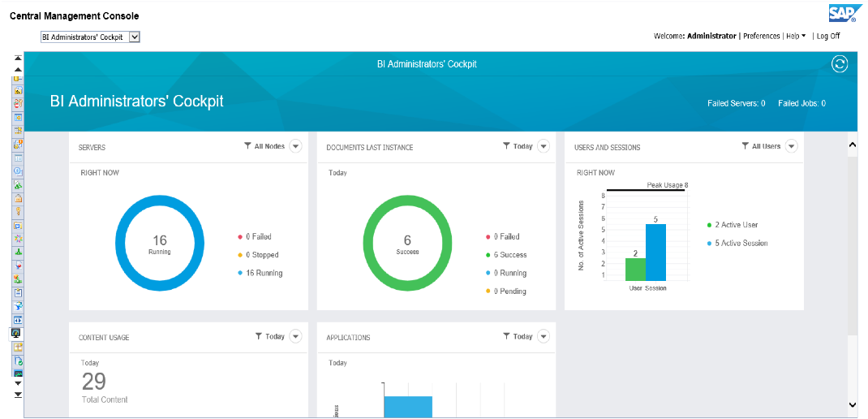Expand the All Nodes dropdown in Servers
Image resolution: width=868 pixels, height=419 pixels.
pos(295,146)
